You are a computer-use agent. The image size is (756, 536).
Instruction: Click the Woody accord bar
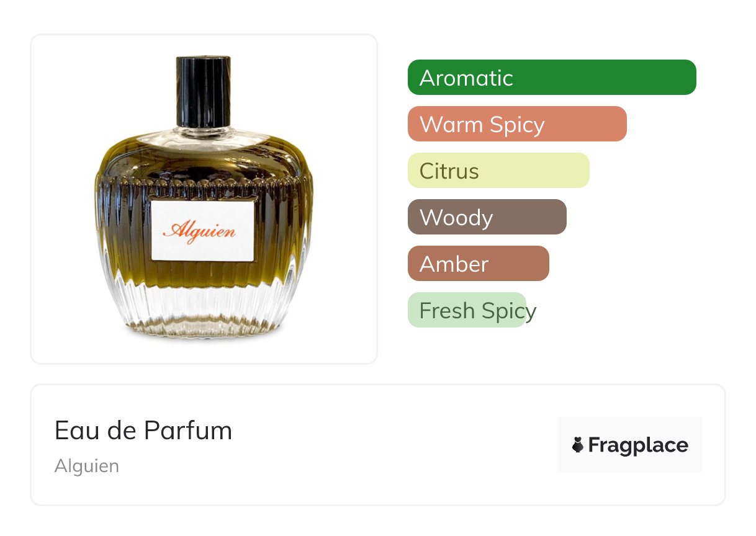pos(487,217)
